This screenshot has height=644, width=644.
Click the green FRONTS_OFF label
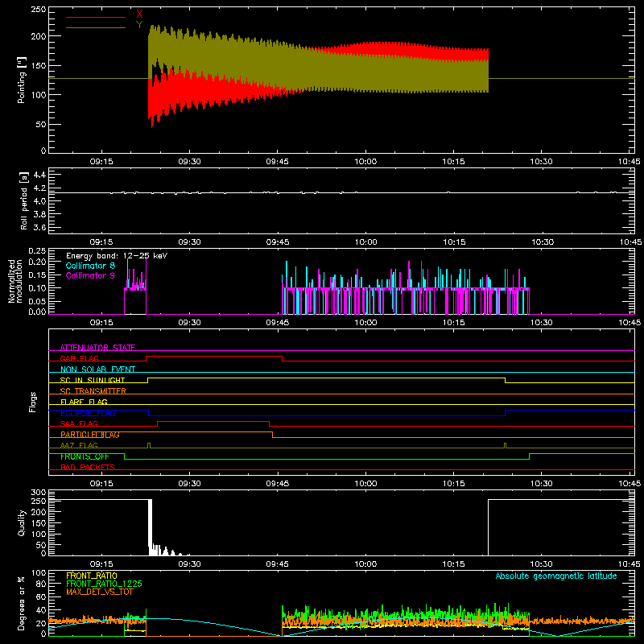[x=85, y=456]
